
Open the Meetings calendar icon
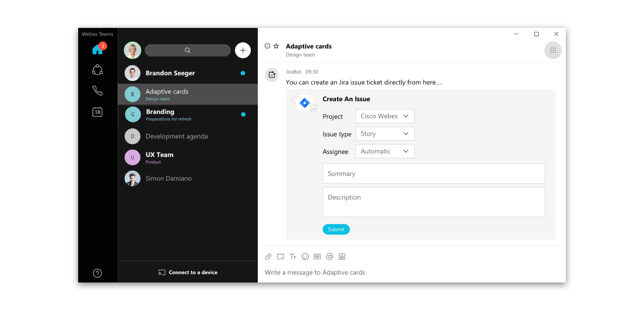[98, 112]
